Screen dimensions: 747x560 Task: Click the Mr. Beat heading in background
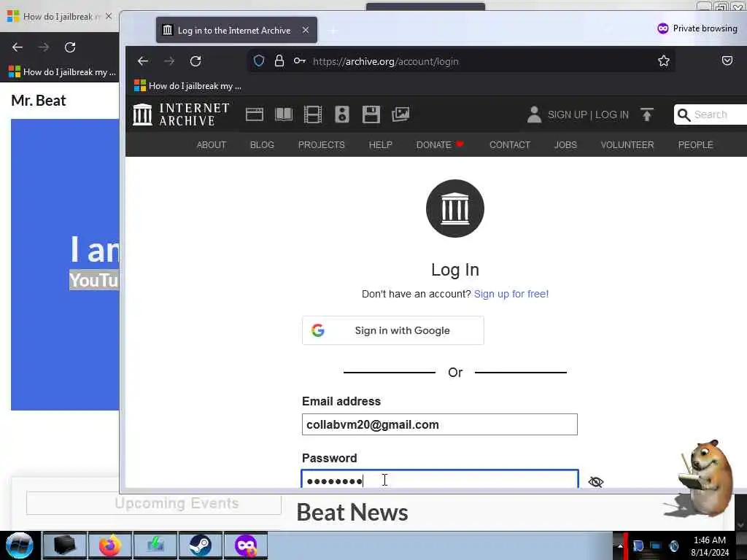[39, 101]
